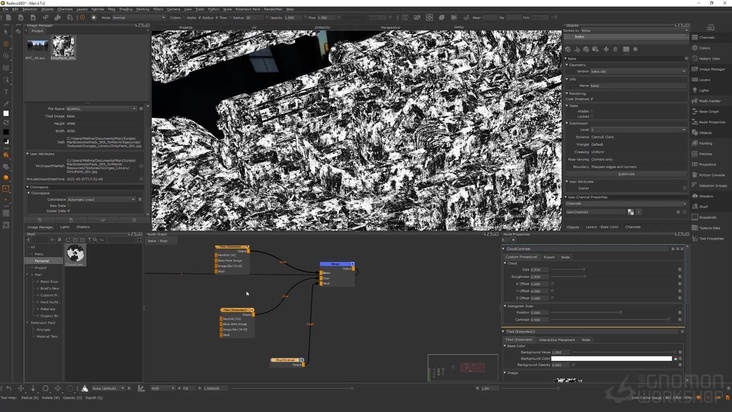
Task: Open the Interactive Placement tab
Action: tap(557, 340)
